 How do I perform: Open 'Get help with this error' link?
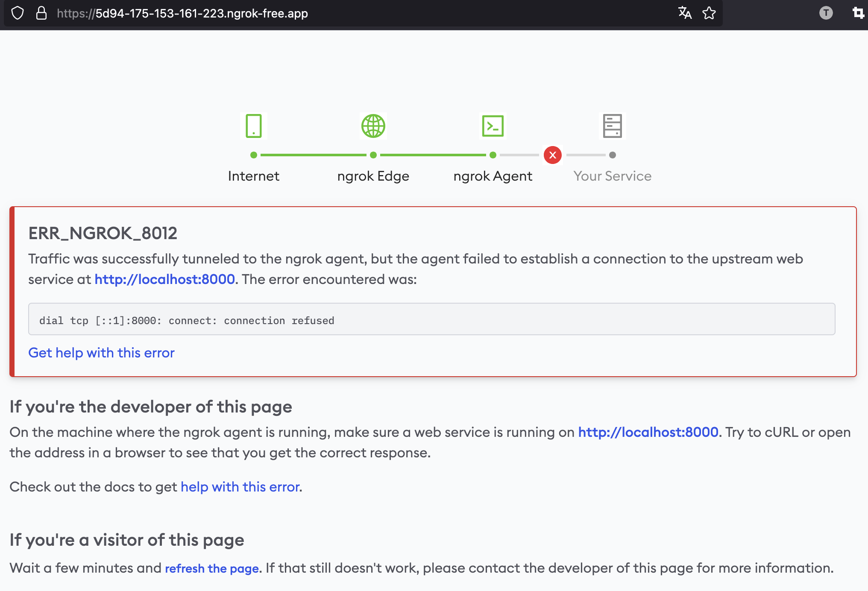click(x=101, y=353)
